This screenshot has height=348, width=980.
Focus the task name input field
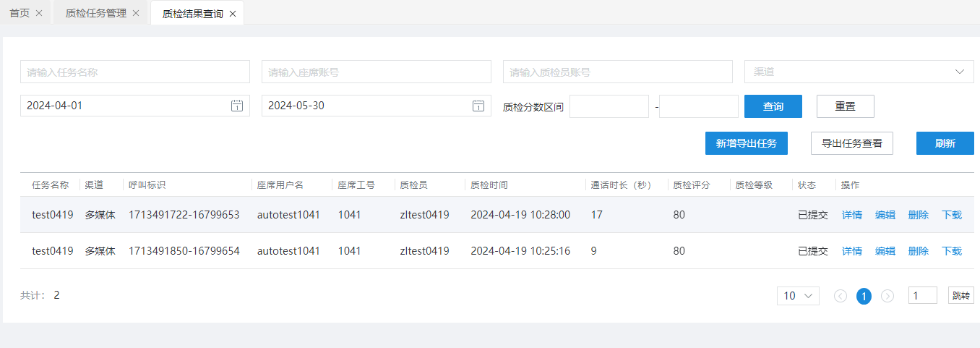click(135, 72)
